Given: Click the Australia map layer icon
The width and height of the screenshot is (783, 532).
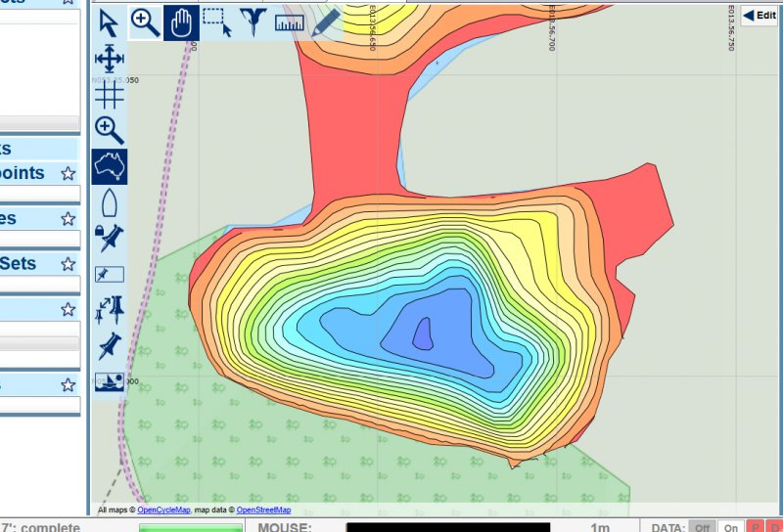Looking at the screenshot, I should [x=109, y=166].
